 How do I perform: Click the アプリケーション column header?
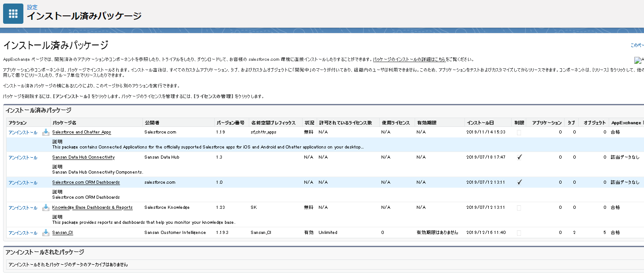pyautogui.click(x=547, y=122)
